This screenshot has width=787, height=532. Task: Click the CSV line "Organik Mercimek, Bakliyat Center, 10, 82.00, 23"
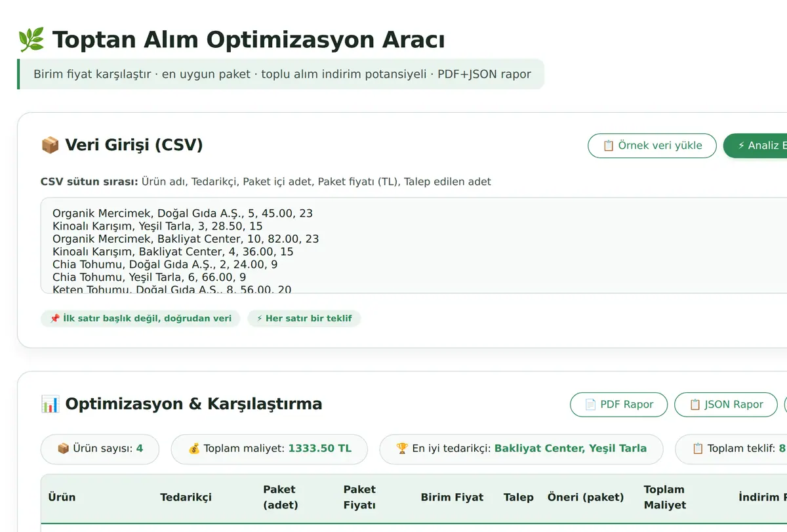186,239
